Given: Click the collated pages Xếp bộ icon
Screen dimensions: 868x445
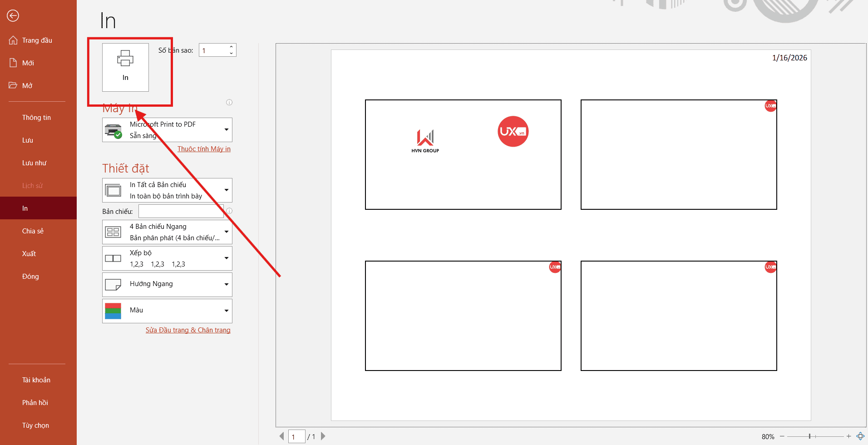Looking at the screenshot, I should click(113, 258).
